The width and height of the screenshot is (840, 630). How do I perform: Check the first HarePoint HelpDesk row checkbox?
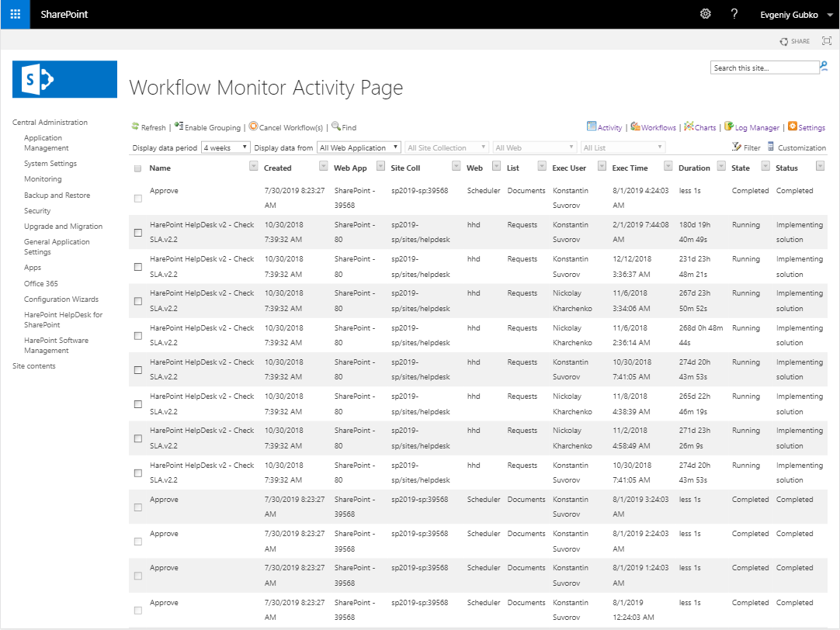tap(138, 233)
